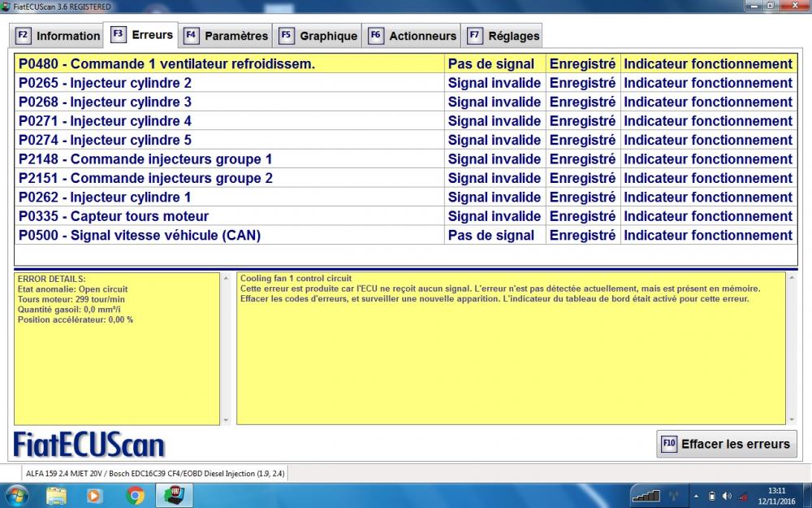Select error P0335 Capteur tours moteur
The width and height of the screenshot is (812, 508).
tap(405, 216)
